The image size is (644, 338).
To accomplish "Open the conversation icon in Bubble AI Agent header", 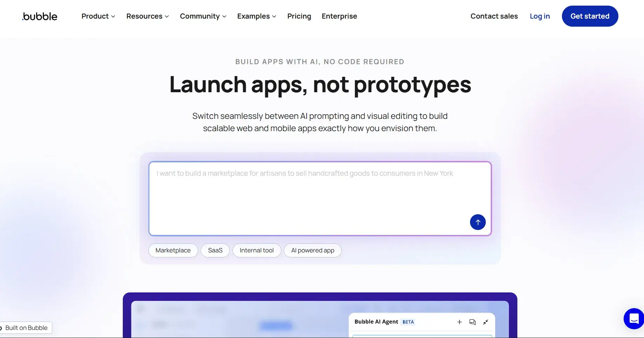I will point(472,322).
